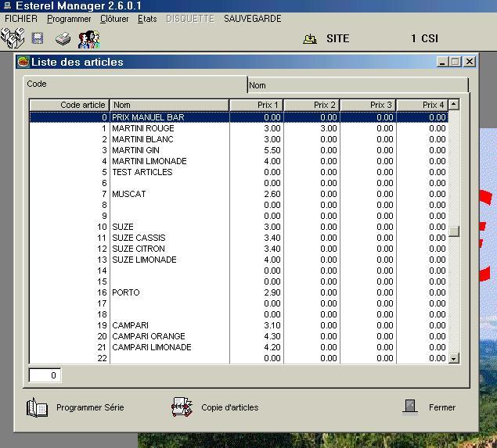
Task: Click the download icon beside SITE
Action: (310, 39)
